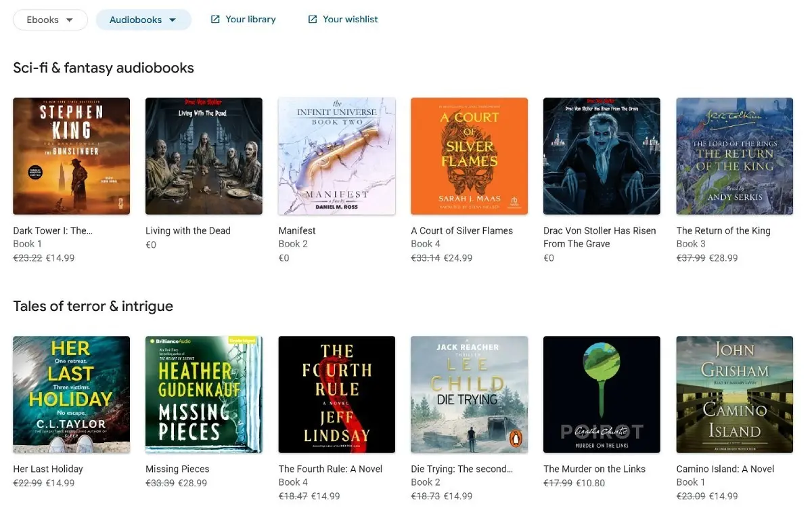Screen dimensions: 812x508
Task: Click '€0' price under Living with the Dead
Action: 152,245
